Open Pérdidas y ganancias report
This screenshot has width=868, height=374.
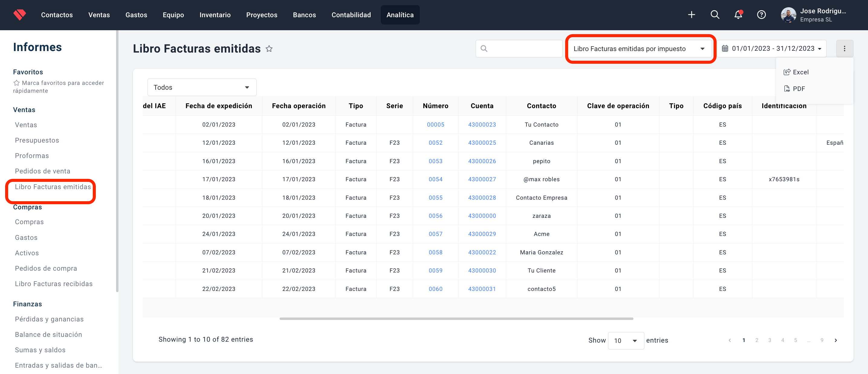pyautogui.click(x=49, y=319)
